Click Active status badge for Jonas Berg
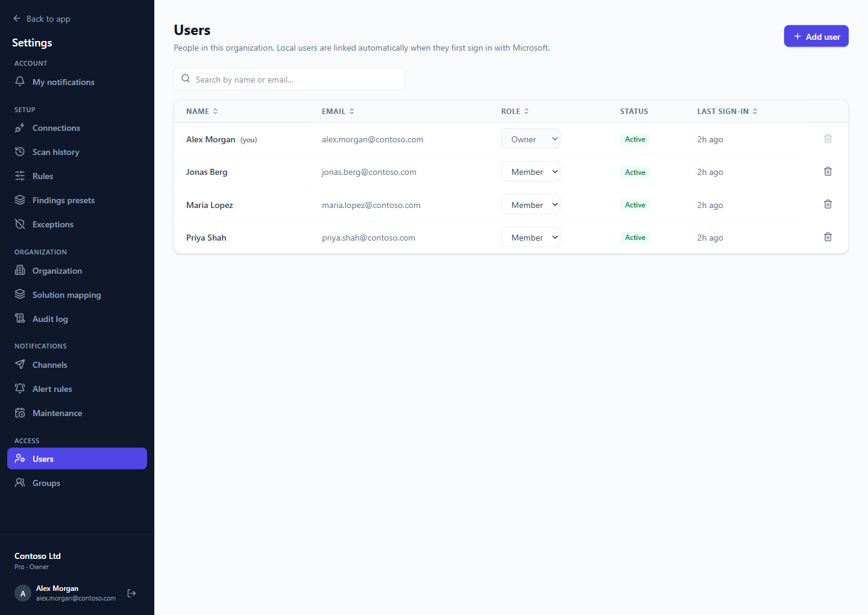Screen dimensions: 868x615 pos(635,172)
